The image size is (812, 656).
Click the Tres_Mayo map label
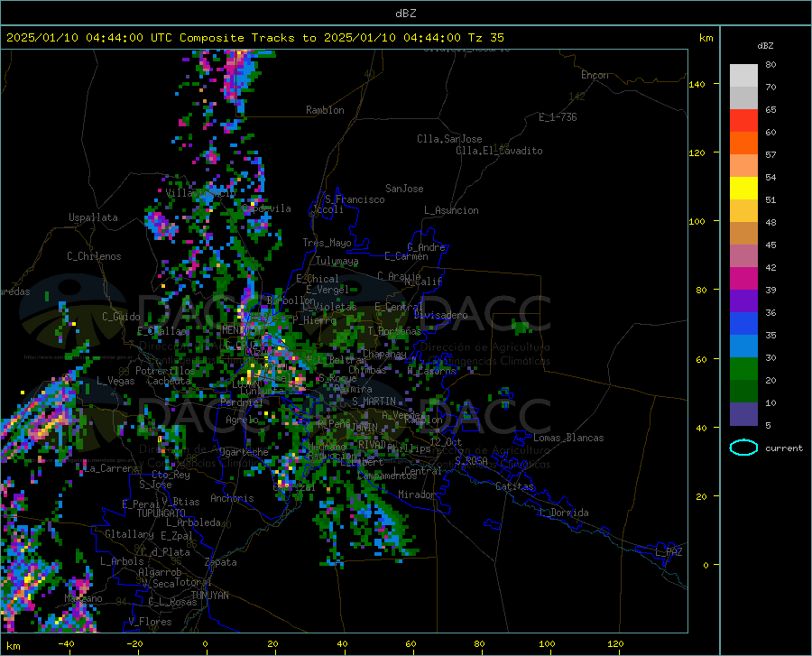(327, 243)
